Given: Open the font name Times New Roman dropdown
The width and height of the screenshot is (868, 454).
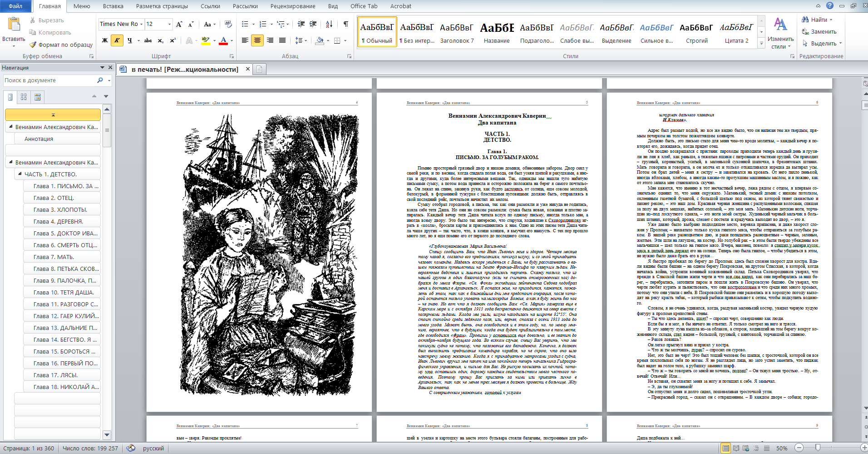Looking at the screenshot, I should click(x=142, y=24).
